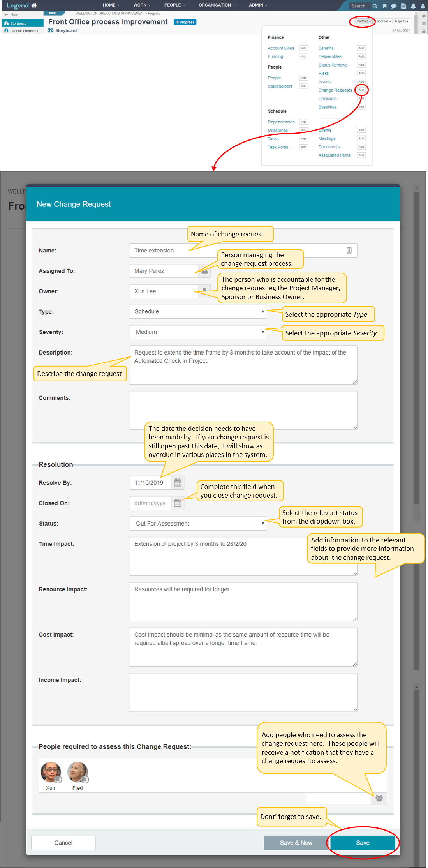Open the Associated Items shortcut link
428x868 pixels.
click(334, 155)
